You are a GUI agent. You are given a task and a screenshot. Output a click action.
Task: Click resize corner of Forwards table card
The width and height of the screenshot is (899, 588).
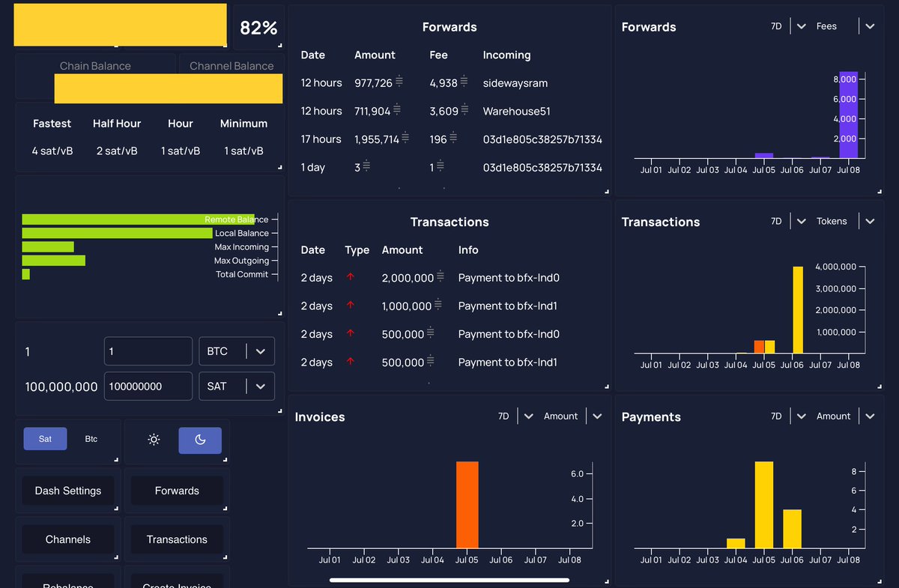pyautogui.click(x=608, y=193)
